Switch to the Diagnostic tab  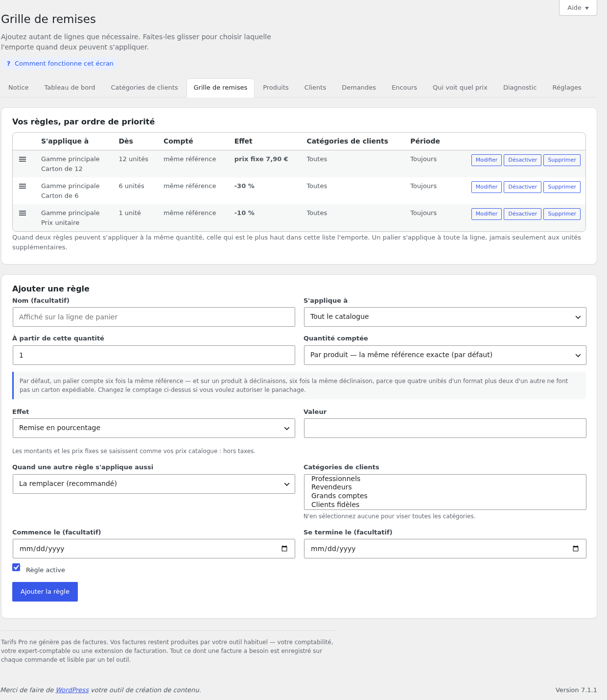(520, 88)
